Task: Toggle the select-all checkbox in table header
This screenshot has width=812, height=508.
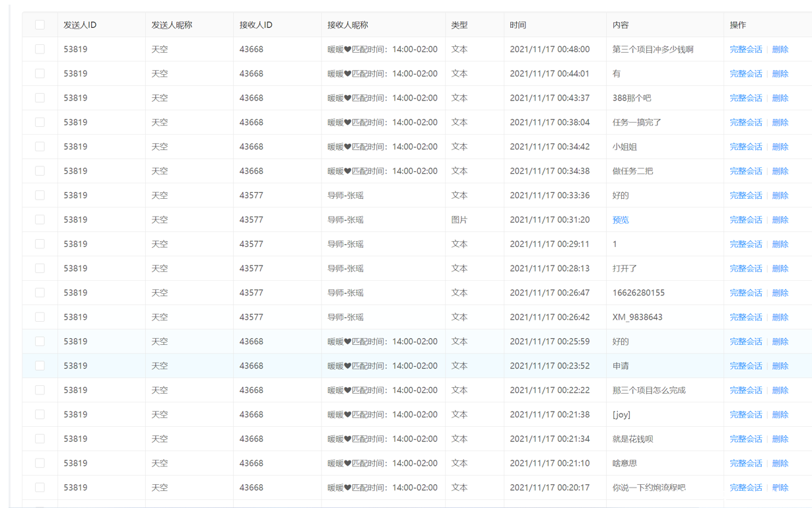Action: coord(40,25)
